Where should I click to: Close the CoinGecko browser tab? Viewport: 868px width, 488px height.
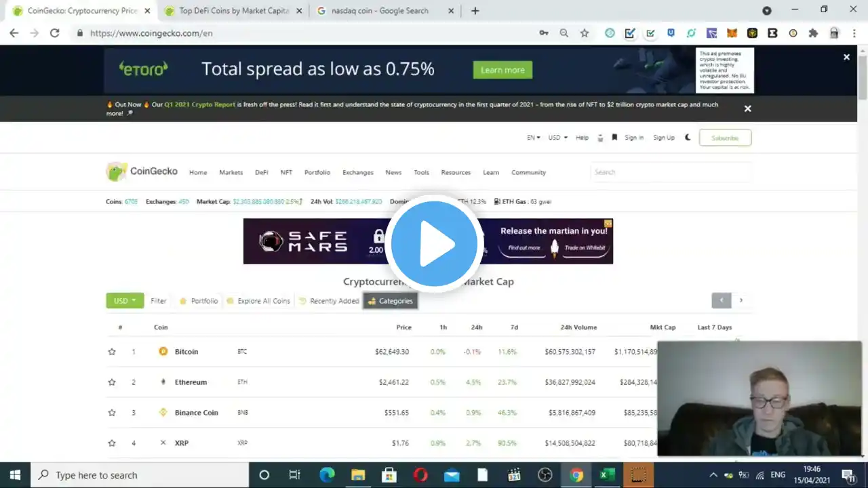click(147, 11)
